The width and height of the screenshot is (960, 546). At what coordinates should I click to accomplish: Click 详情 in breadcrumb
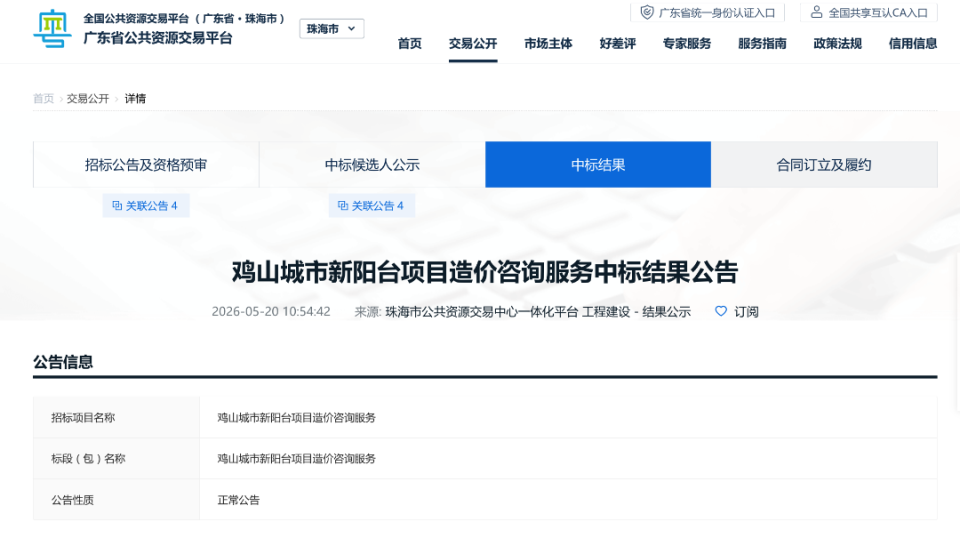(x=135, y=99)
